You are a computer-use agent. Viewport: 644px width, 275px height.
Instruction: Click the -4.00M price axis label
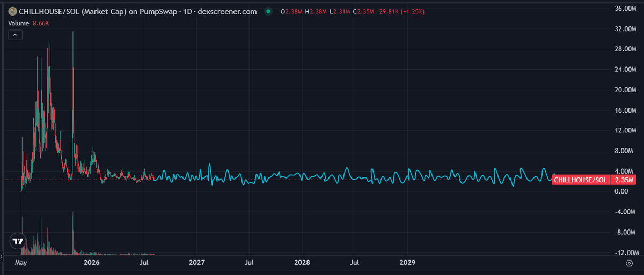point(626,212)
